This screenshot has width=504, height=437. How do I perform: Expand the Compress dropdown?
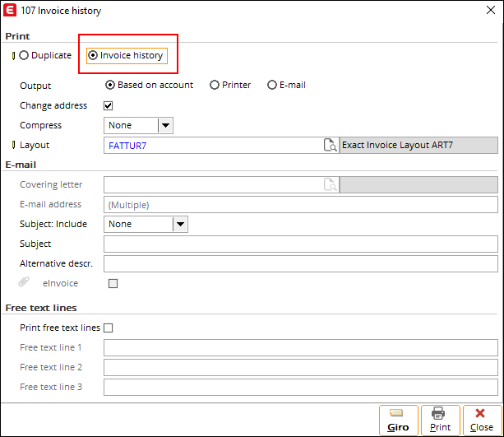tap(165, 125)
